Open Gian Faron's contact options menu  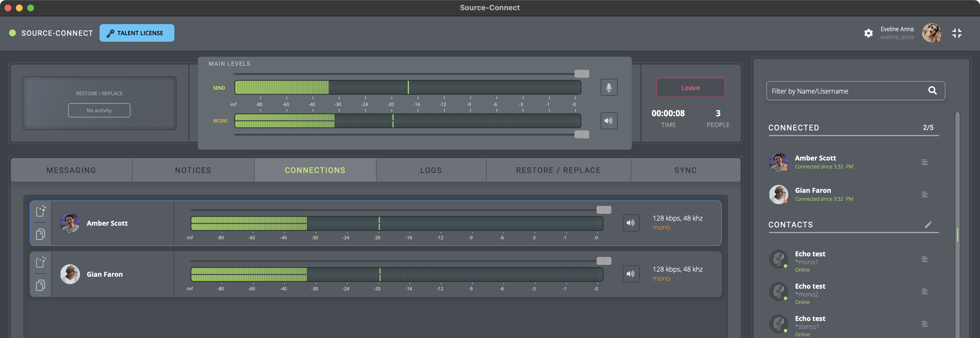click(x=925, y=195)
